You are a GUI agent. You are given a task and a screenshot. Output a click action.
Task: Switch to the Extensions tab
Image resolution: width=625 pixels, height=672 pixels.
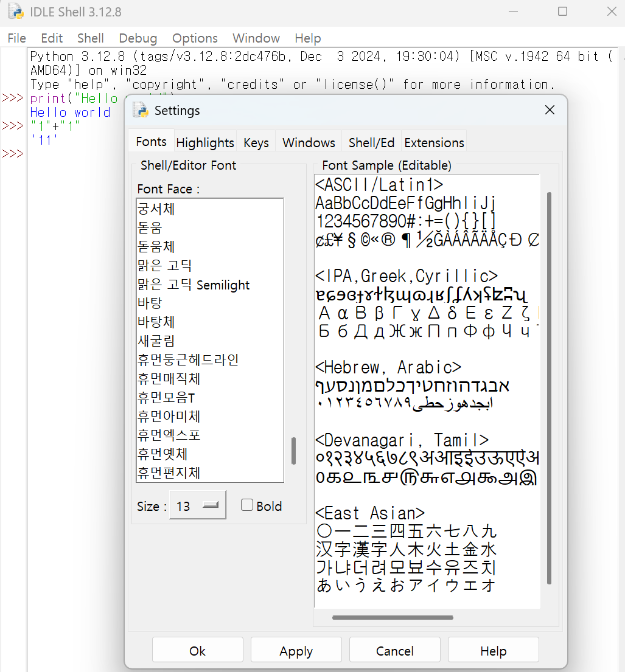[x=434, y=142]
